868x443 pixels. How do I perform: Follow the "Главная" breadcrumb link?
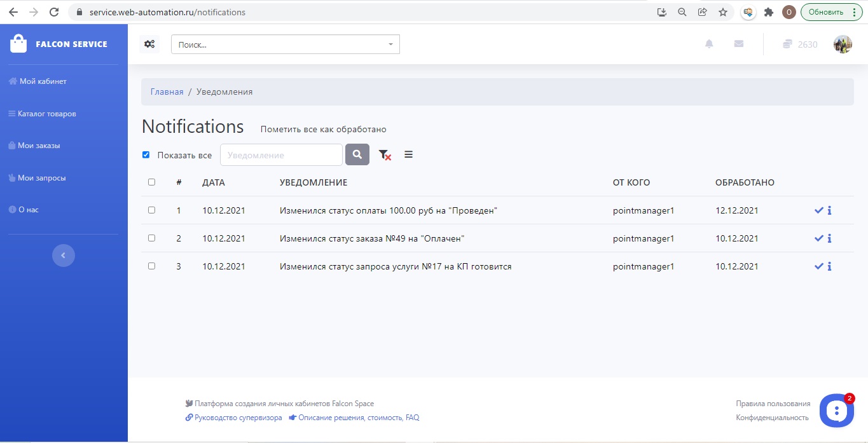click(x=167, y=92)
